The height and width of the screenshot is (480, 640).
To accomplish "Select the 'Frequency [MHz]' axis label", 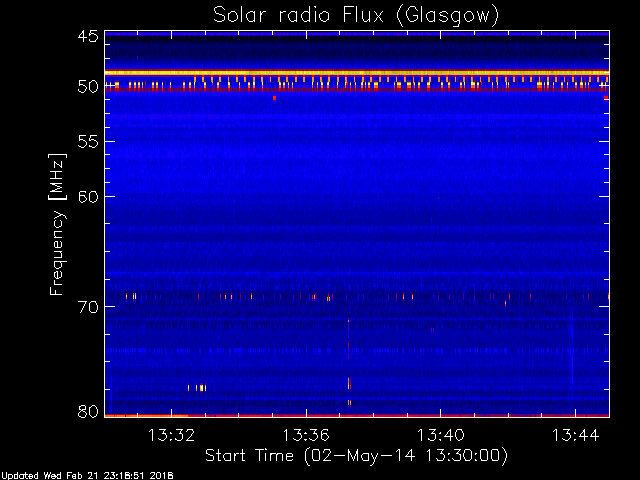I will (x=57, y=224).
